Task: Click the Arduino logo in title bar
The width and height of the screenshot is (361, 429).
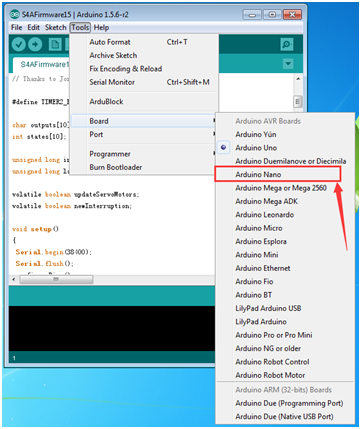Action: [x=14, y=14]
